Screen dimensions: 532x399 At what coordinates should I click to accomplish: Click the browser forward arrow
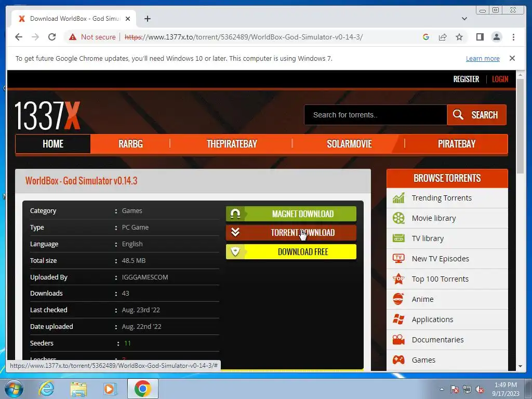pos(35,37)
